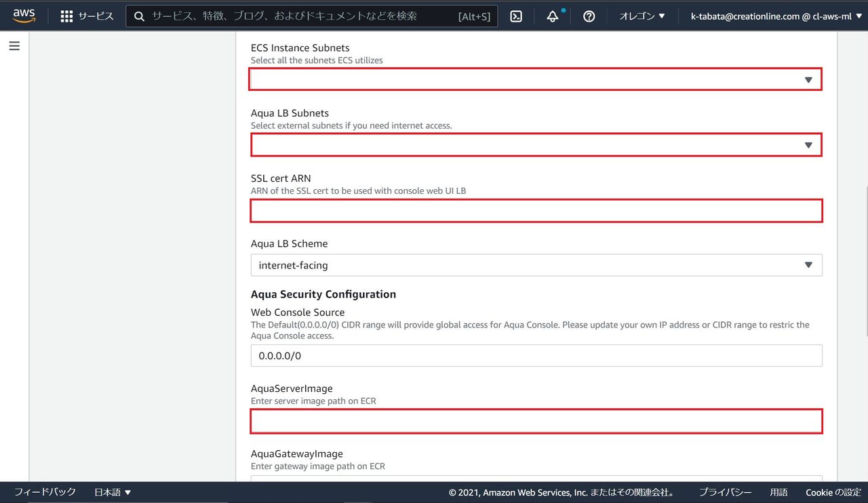Image resolution: width=868 pixels, height=503 pixels.
Task: Open the k-tabata account menu
Action: 776,16
